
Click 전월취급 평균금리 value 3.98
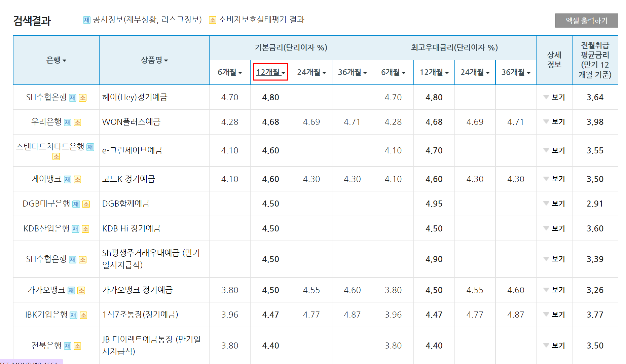595,122
